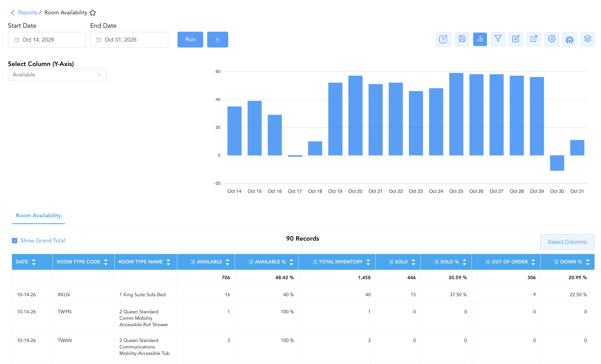Uncheck the Show Grand Total checkbox

[15, 241]
